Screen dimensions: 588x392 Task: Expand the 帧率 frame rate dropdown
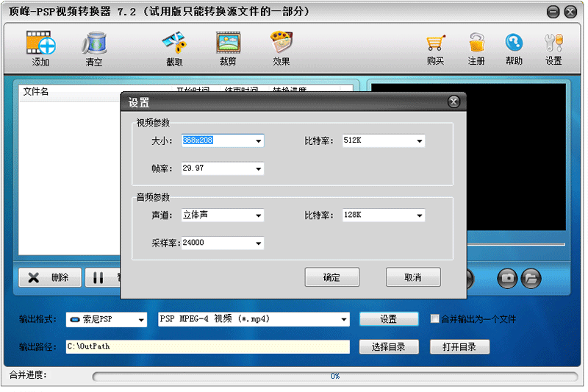[x=259, y=169]
